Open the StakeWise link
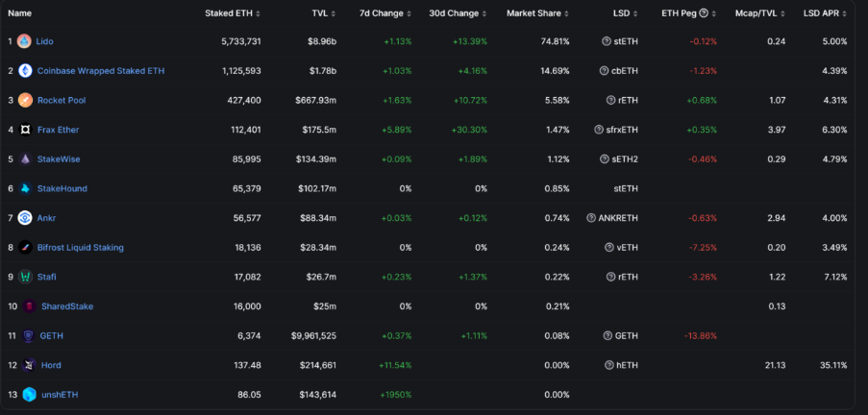This screenshot has width=868, height=415. click(59, 159)
